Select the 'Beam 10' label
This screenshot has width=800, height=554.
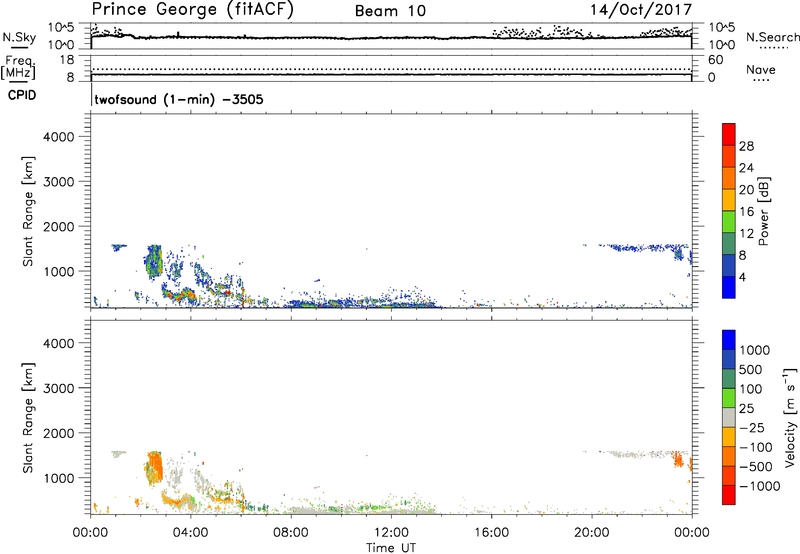[x=390, y=11]
